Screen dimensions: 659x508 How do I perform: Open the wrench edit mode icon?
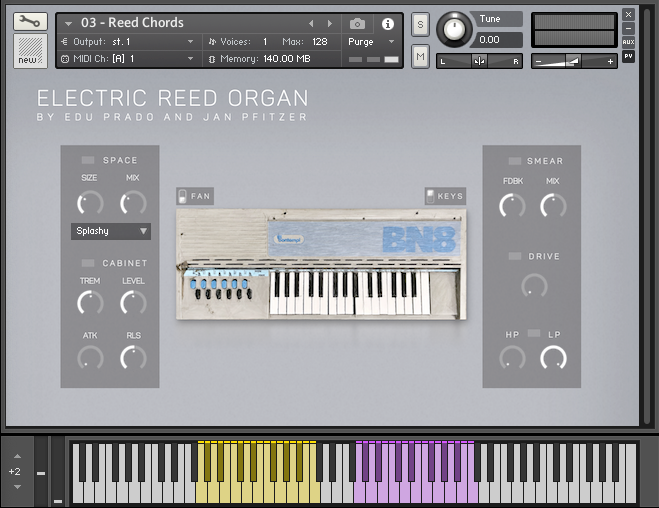click(x=30, y=20)
